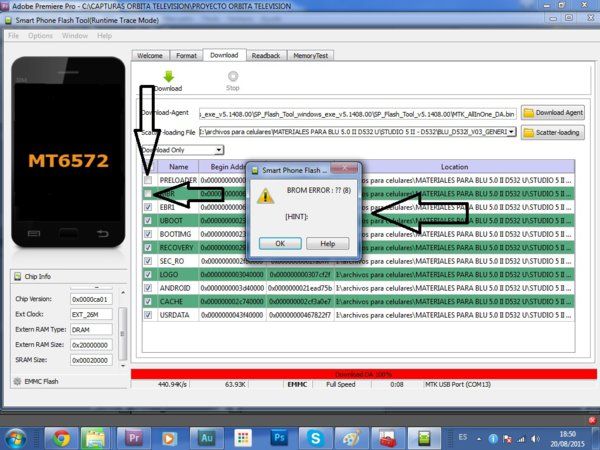Screen dimensions: 600x450
Task: Uncheck the UBOOT checkbox
Action: [x=148, y=220]
